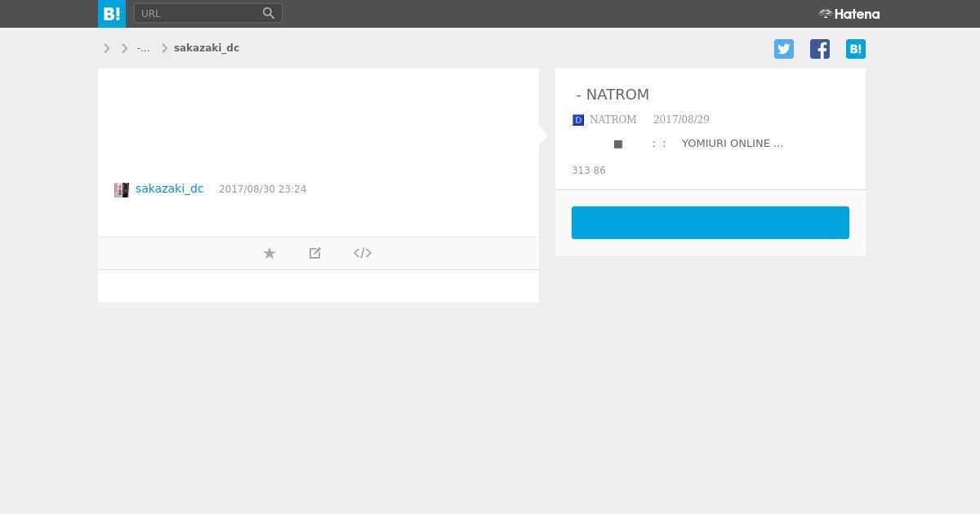Open NATROM site name link
980x514 pixels.
[612, 119]
